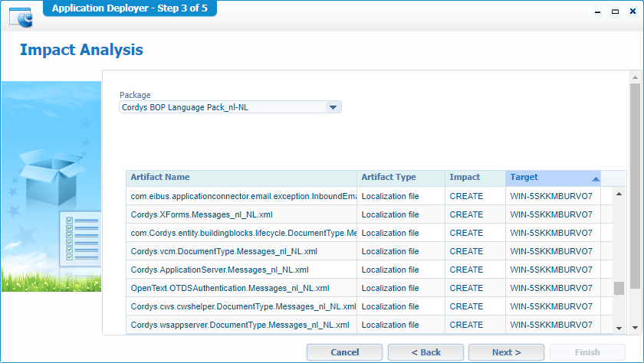Open the Package dropdown arrow
Viewport: 644px width, 363px height.
(x=333, y=107)
